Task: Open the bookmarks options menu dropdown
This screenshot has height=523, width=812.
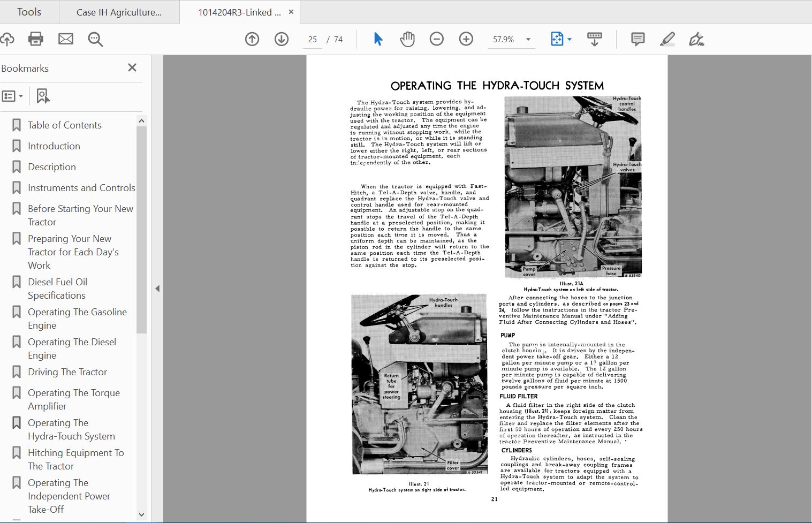Action: pos(13,96)
